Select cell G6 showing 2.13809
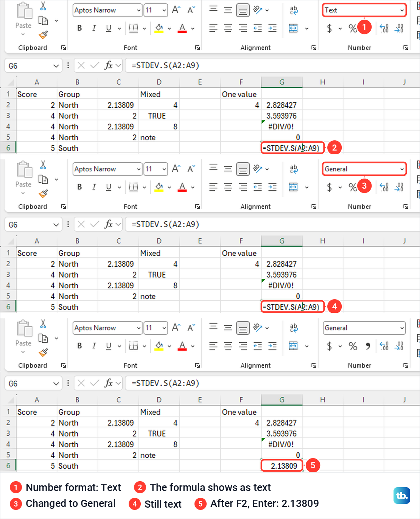420x519 pixels. tap(282, 466)
